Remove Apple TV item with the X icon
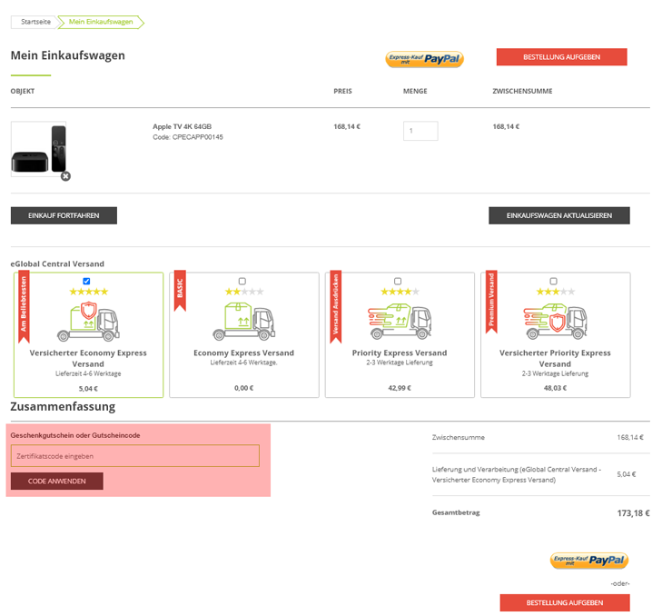 65,176
